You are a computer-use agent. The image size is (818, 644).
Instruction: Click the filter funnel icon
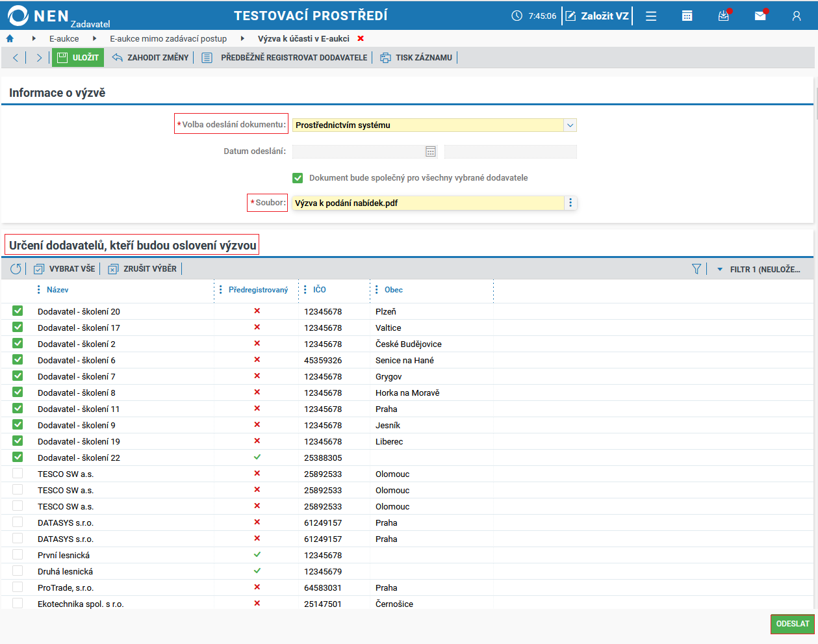pos(697,269)
